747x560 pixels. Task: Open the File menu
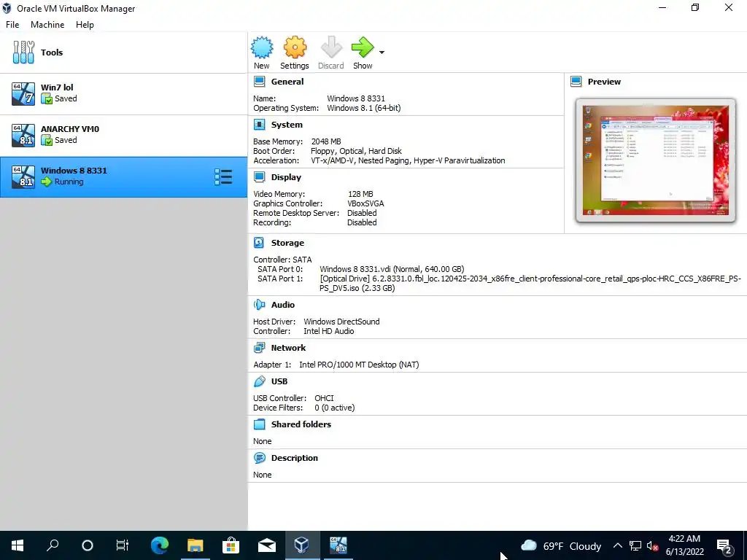click(x=12, y=25)
